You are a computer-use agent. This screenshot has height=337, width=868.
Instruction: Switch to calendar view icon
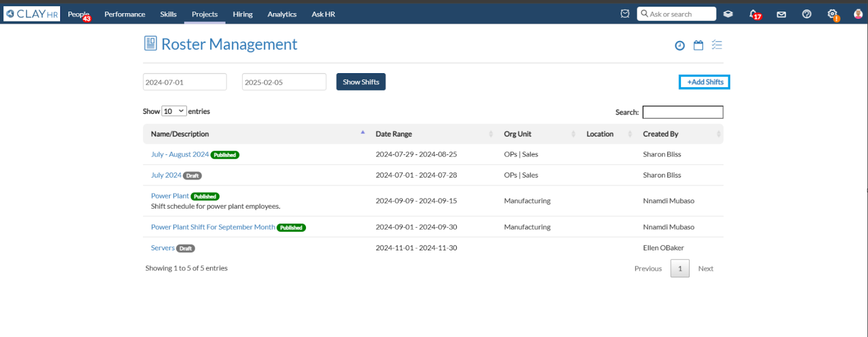pyautogui.click(x=698, y=46)
